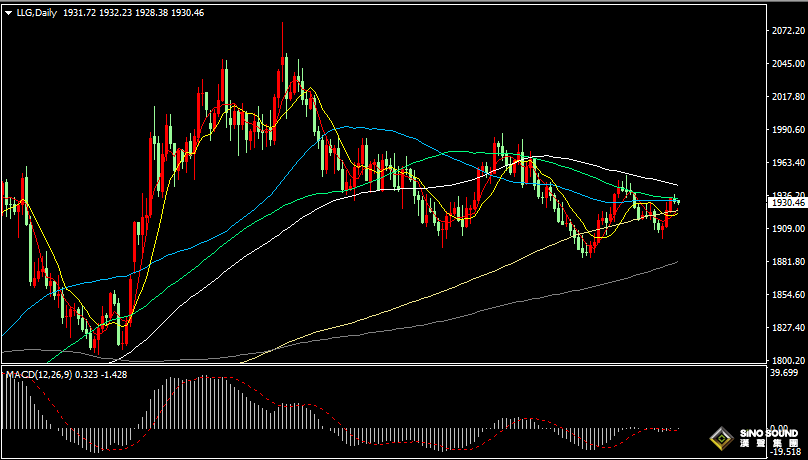Click the 1909.00 price axis label
This screenshot has height=460, width=808.
[788, 229]
